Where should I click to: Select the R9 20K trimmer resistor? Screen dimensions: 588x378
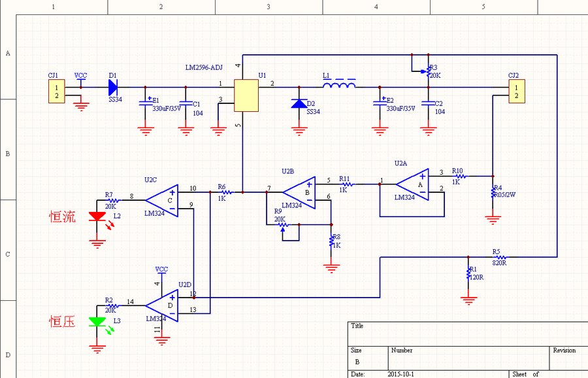[x=283, y=225]
